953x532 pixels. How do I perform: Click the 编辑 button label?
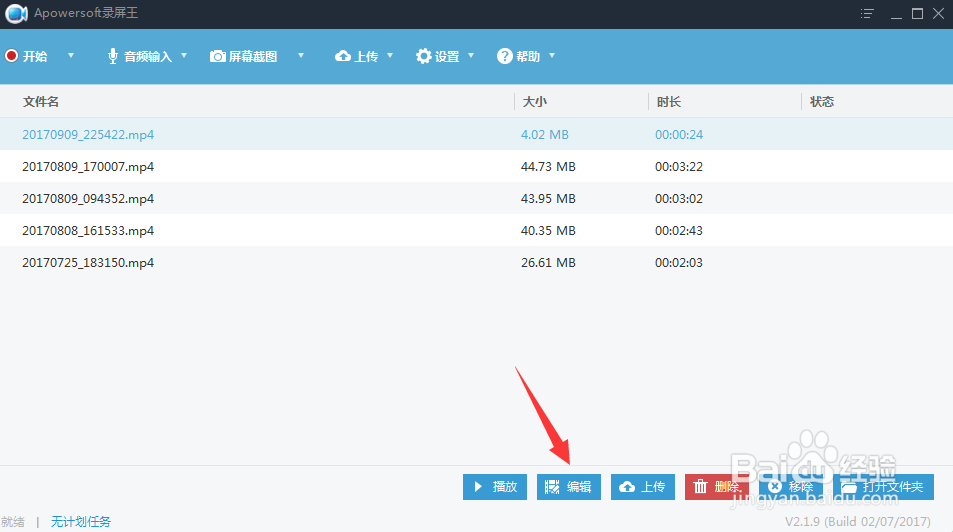pyautogui.click(x=579, y=487)
